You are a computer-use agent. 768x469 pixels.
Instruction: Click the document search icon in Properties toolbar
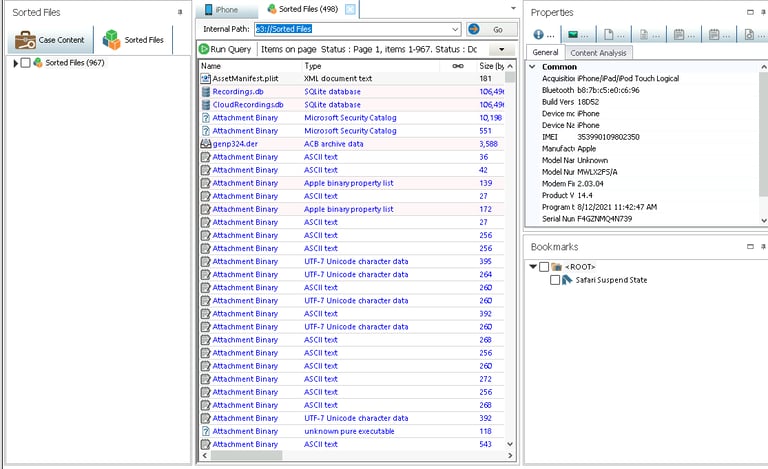tap(749, 34)
